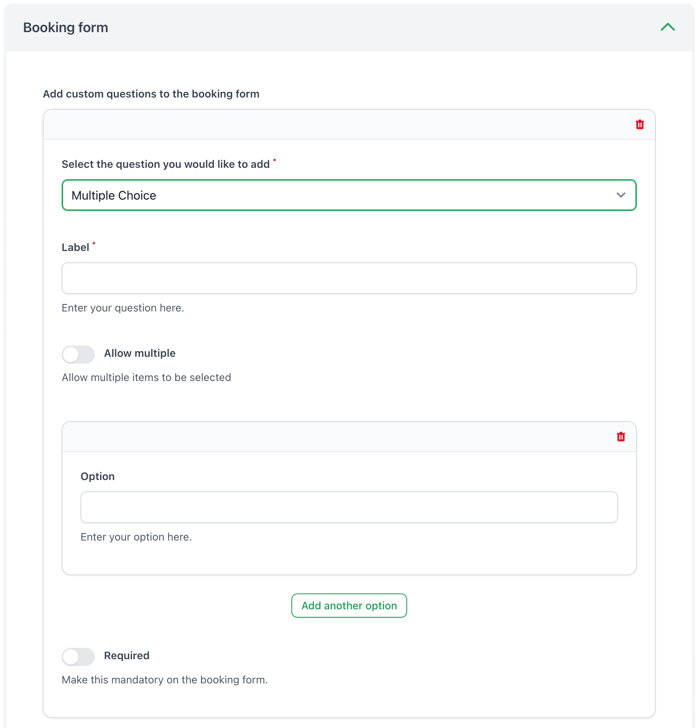Toggle the Allow multiple switch
700x728 pixels.
point(78,354)
